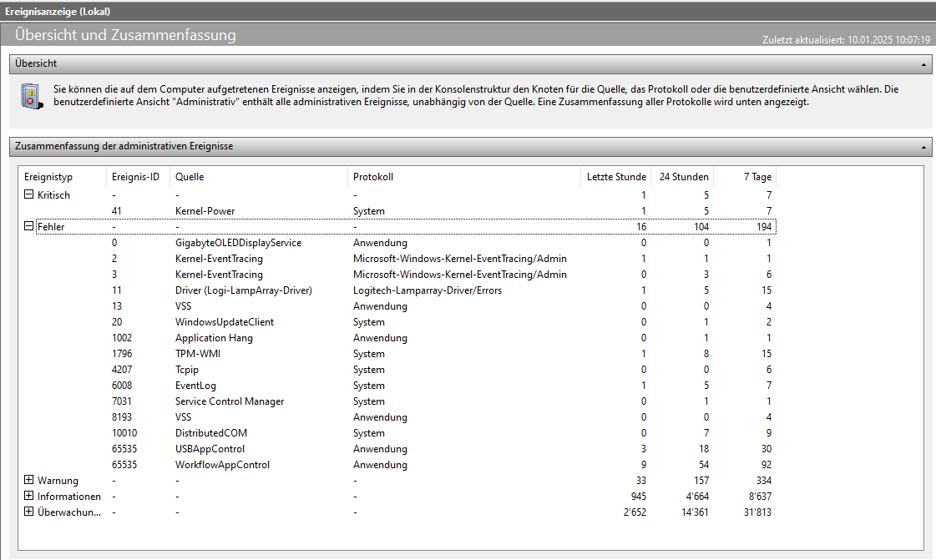Sort by Letzte Stunde column header
Viewport: 936px width, 560px height.
pos(616,177)
